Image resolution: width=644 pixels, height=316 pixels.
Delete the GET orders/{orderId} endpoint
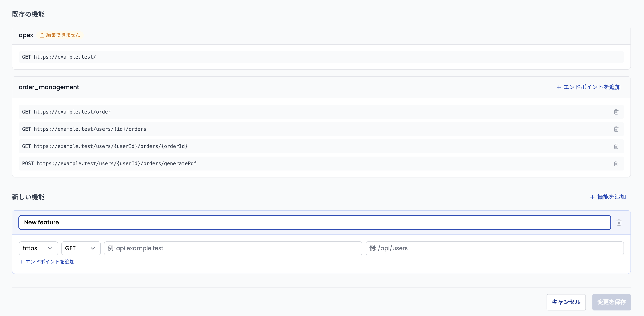[616, 146]
